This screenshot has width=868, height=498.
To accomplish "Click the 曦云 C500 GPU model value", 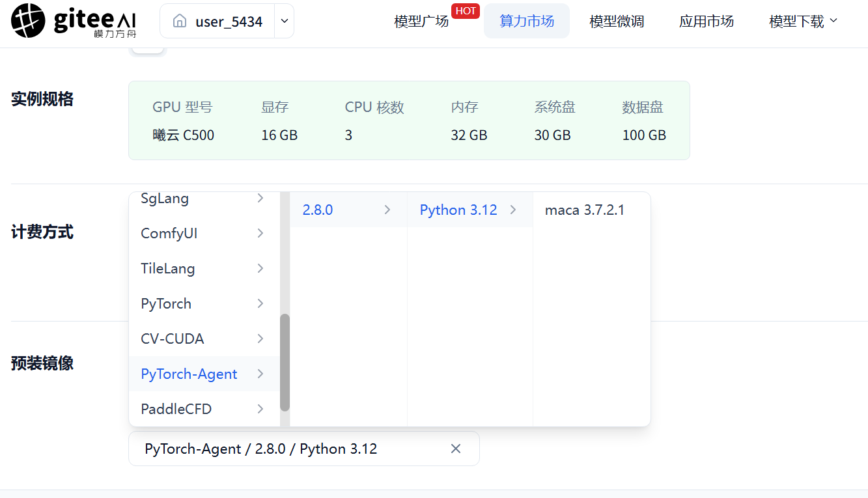I will pyautogui.click(x=184, y=135).
